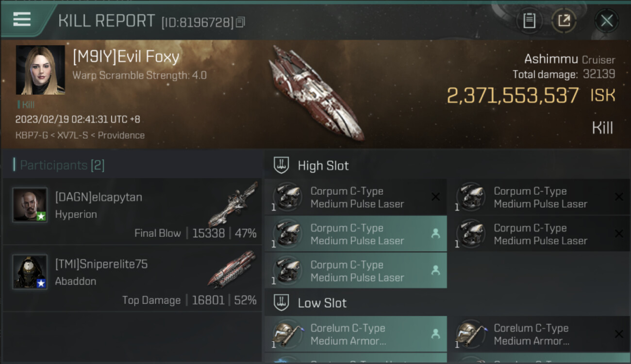631x364 pixels.
Task: Inspect the Ashimmu ship image
Action: (317, 92)
